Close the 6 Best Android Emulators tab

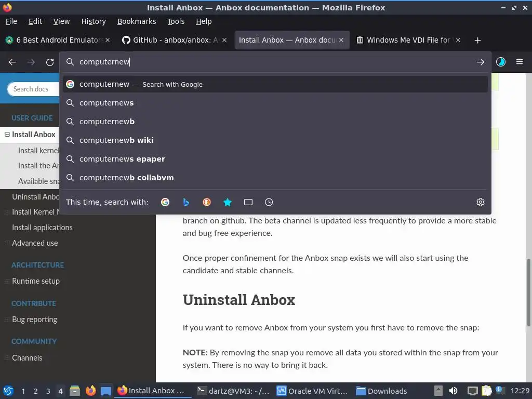108,40
